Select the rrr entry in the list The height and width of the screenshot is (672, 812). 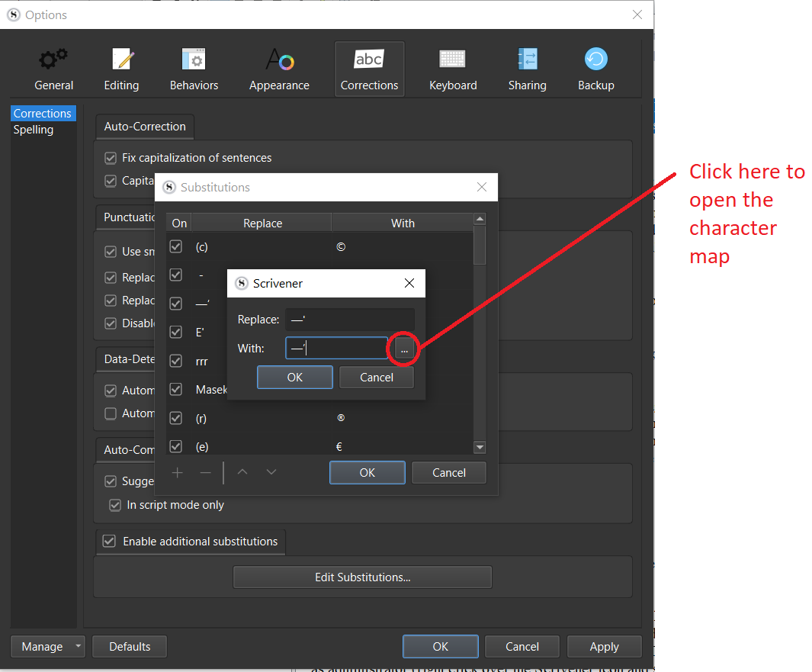click(x=202, y=362)
